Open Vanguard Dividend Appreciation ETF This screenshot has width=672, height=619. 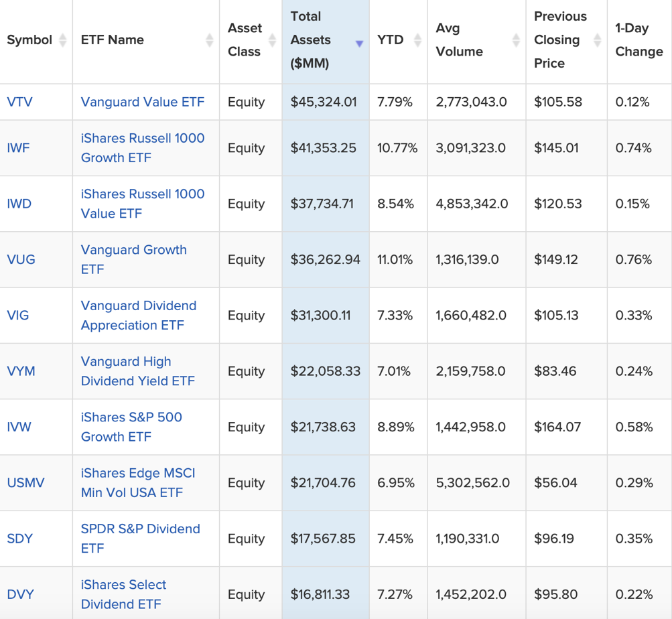[139, 315]
